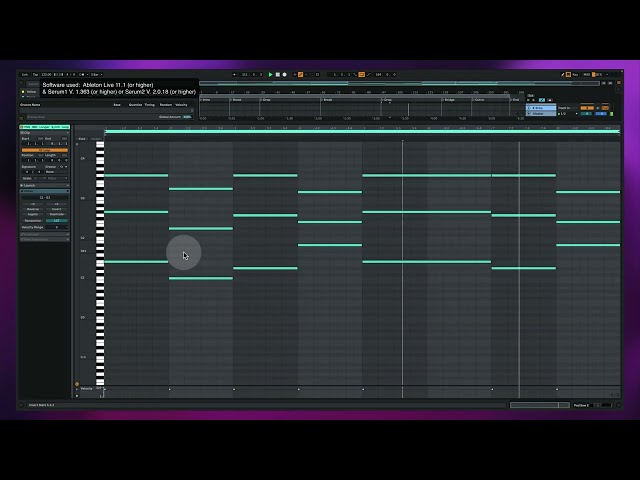
Task: Click the Legato button
Action: (x=33, y=214)
